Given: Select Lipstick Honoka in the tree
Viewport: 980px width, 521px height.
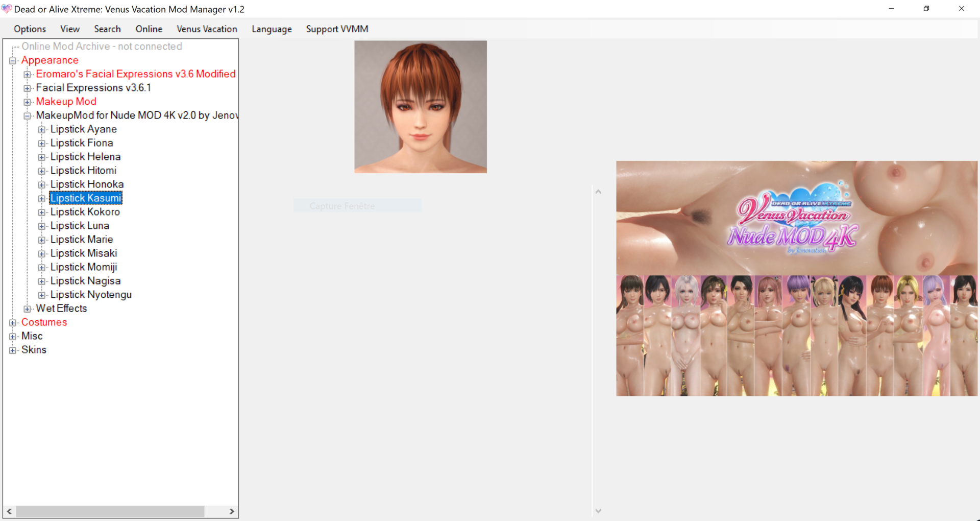Looking at the screenshot, I should [87, 184].
